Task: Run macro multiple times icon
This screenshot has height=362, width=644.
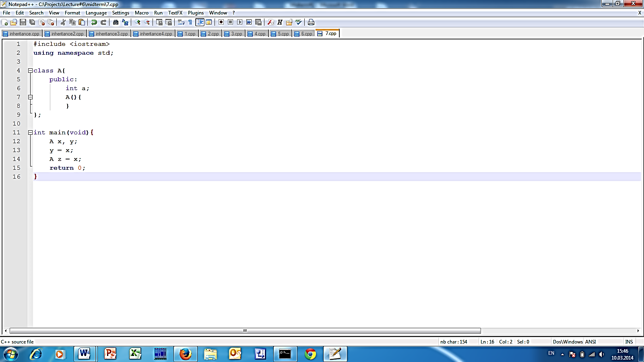Action: click(x=249, y=22)
